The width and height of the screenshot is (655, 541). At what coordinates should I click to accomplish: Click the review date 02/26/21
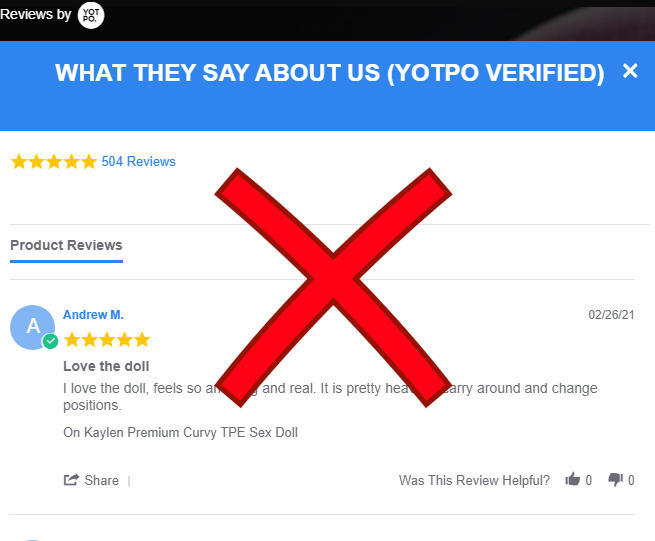pyautogui.click(x=611, y=315)
